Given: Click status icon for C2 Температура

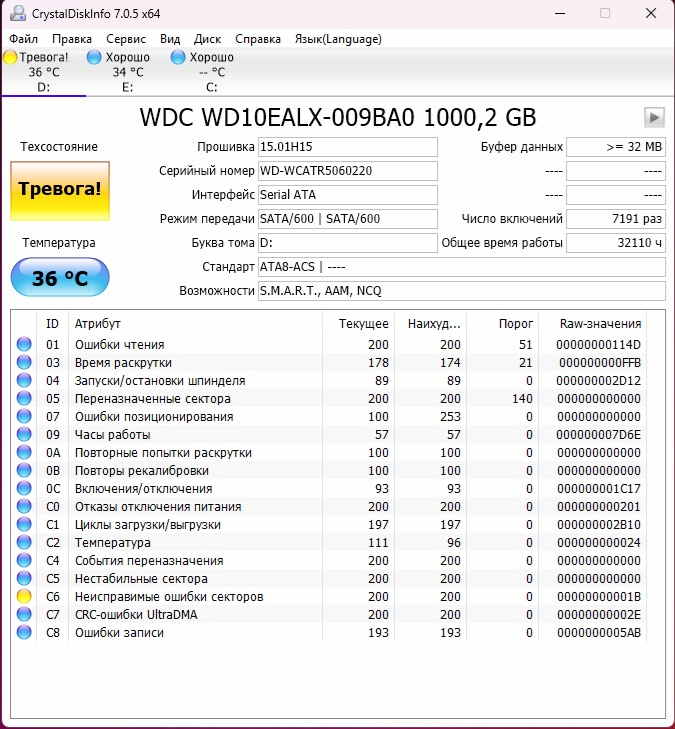Looking at the screenshot, I should coord(24,542).
